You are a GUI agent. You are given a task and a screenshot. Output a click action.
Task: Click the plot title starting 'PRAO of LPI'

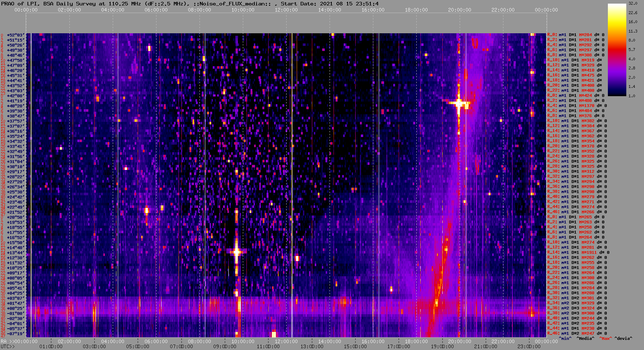pos(190,4)
